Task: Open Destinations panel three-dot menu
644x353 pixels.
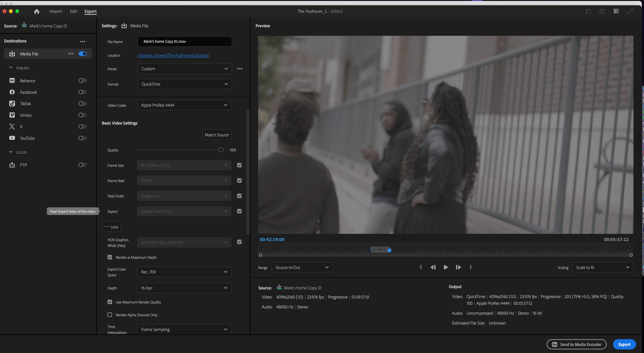Action: click(x=82, y=42)
